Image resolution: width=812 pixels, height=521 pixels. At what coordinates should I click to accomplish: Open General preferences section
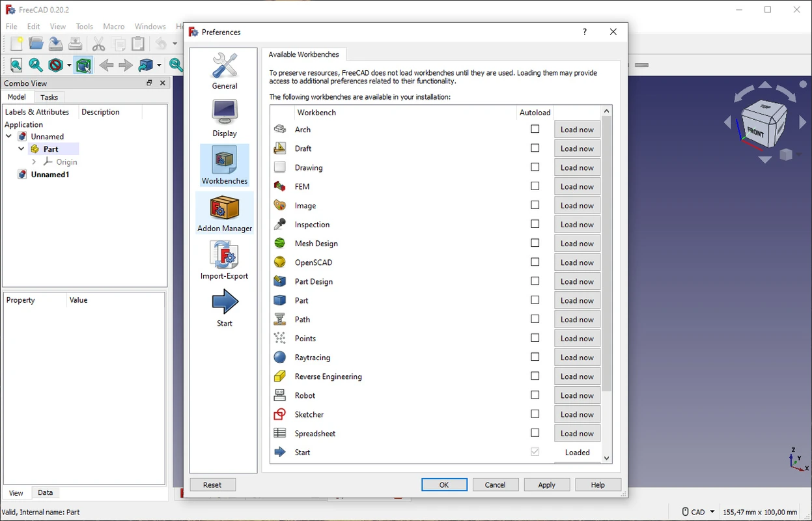pyautogui.click(x=225, y=71)
